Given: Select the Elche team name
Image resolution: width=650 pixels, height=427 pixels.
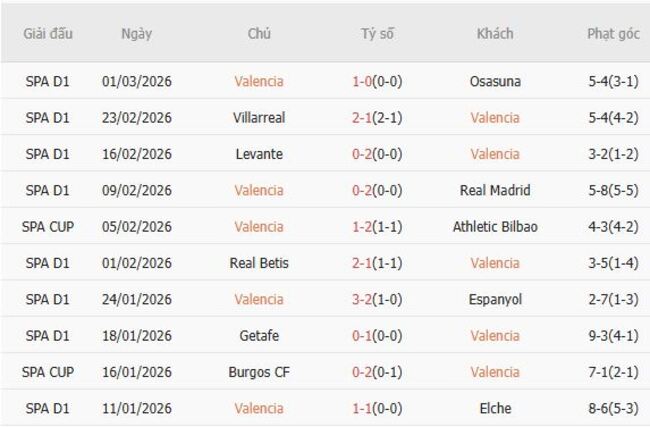Looking at the screenshot, I should (x=495, y=408).
